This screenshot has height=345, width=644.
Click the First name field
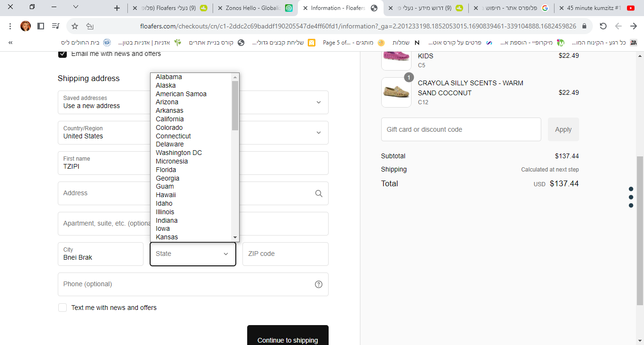(x=193, y=163)
